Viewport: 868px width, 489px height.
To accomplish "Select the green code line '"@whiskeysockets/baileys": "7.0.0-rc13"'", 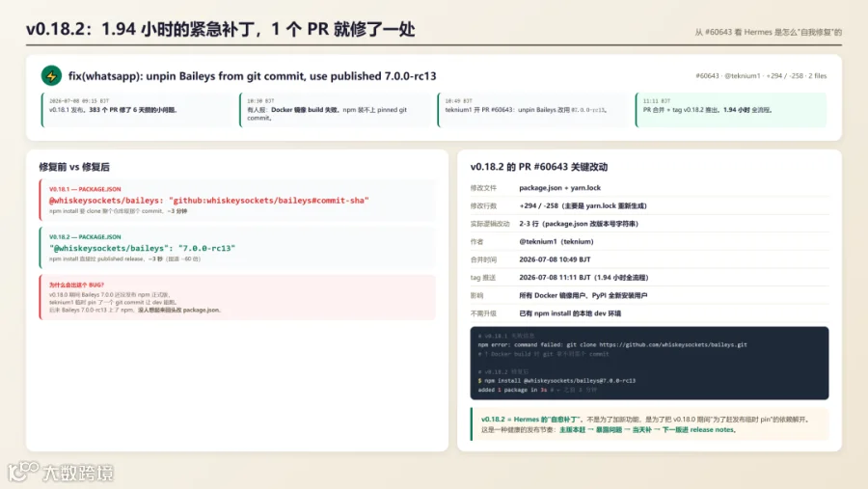I will pyautogui.click(x=143, y=248).
